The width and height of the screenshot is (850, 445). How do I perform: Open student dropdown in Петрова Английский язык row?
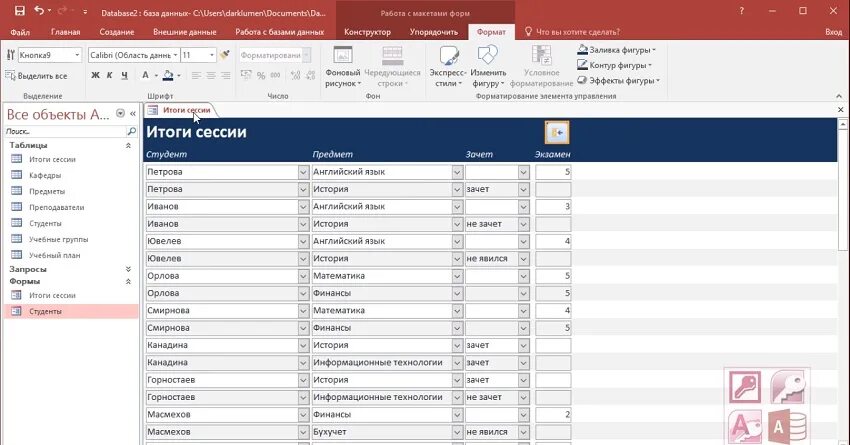[304, 172]
